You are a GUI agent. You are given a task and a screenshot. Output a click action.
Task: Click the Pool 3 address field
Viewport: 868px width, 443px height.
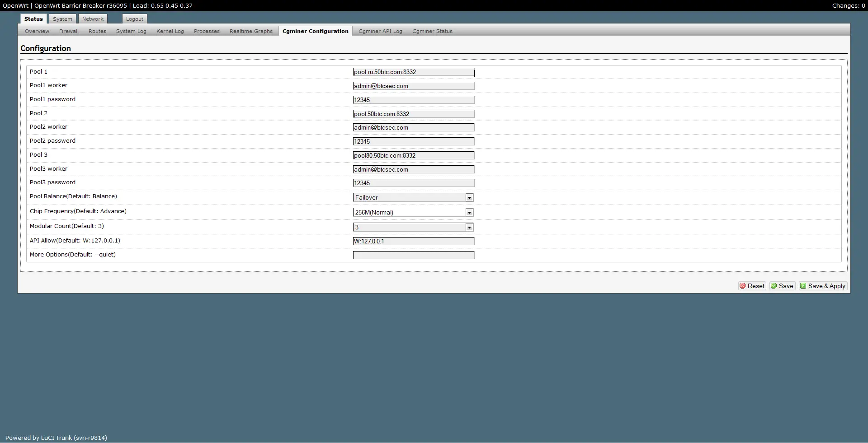click(414, 155)
